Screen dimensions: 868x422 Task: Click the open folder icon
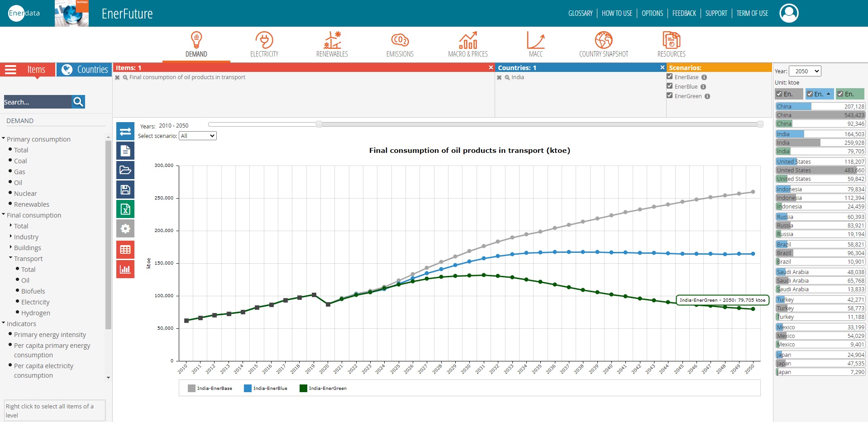point(125,170)
